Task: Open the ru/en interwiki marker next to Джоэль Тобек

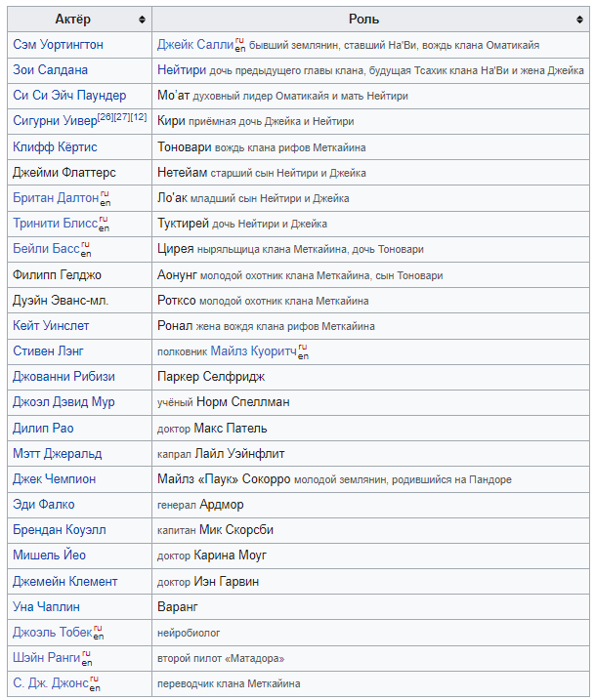Action: pos(99,633)
